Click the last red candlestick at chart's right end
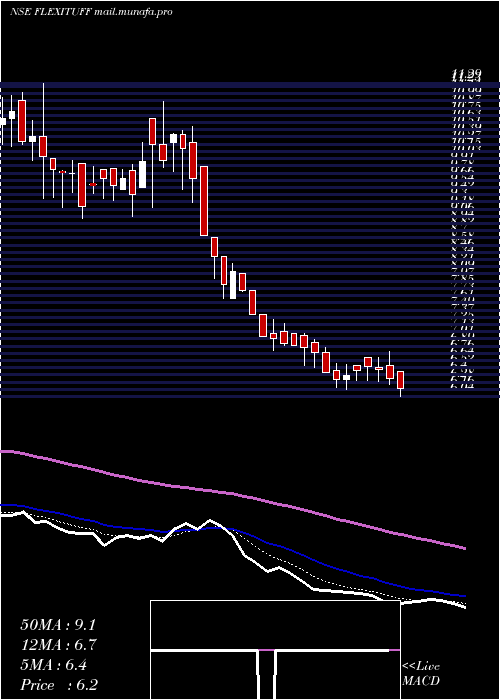This screenshot has width=500, height=700. tap(400, 379)
